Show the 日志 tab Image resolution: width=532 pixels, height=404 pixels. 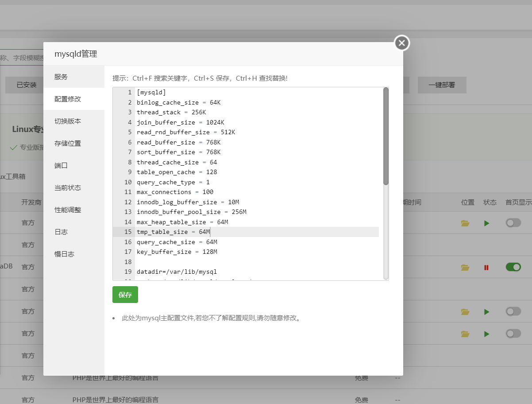tap(74, 232)
